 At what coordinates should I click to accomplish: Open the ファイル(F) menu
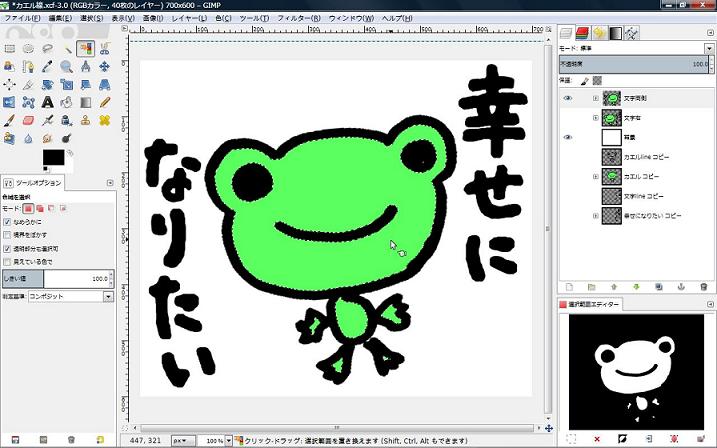[22, 18]
